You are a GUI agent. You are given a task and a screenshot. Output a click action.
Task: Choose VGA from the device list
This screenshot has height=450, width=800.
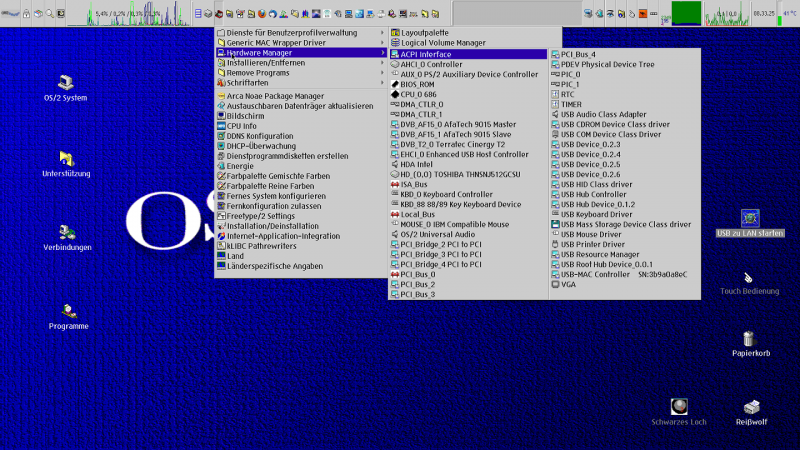coord(568,284)
